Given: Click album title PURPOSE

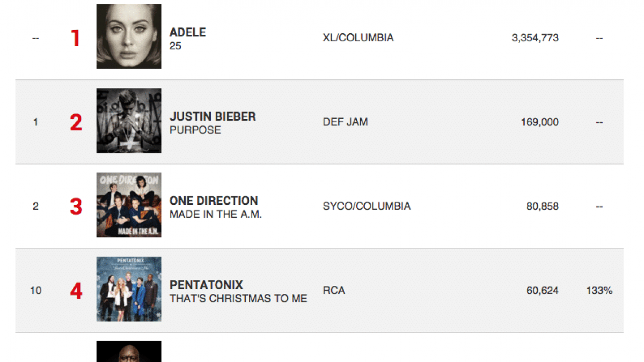Looking at the screenshot, I should 195,130.
